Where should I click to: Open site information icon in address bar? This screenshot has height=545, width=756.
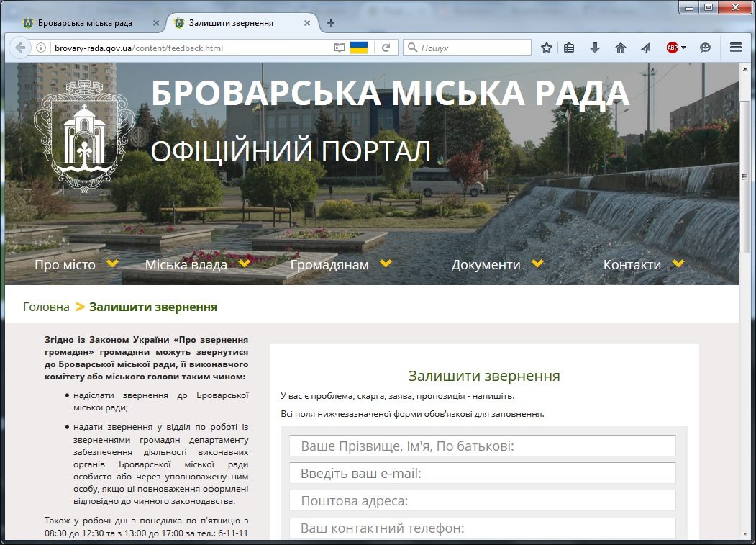click(x=41, y=48)
